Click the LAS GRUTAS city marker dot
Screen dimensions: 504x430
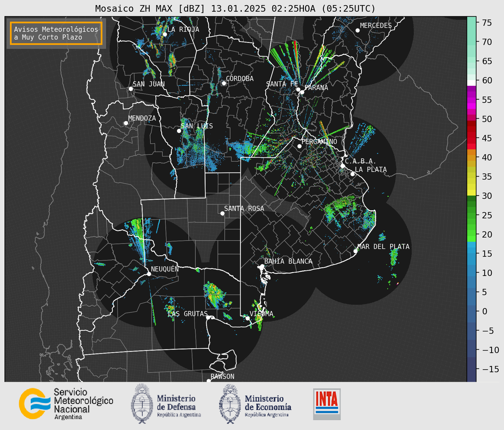point(208,318)
